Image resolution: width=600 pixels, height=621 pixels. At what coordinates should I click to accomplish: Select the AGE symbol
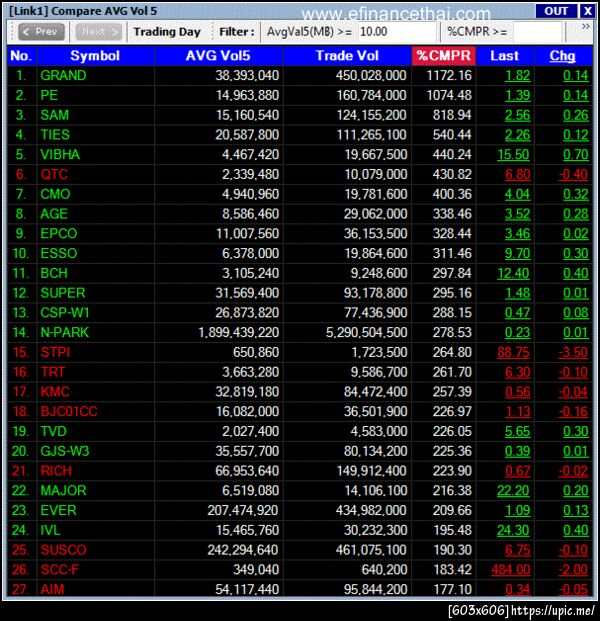(x=54, y=214)
